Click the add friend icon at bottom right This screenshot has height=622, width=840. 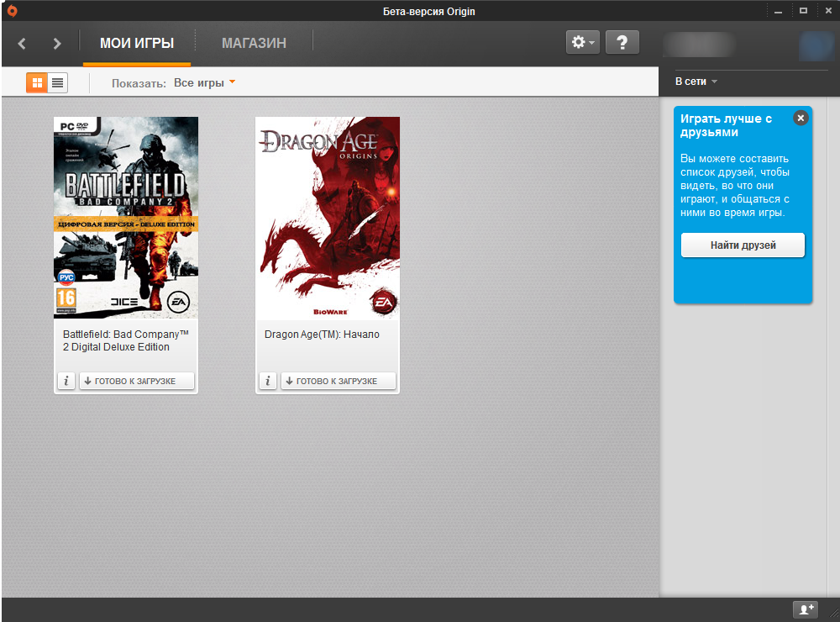tap(805, 609)
